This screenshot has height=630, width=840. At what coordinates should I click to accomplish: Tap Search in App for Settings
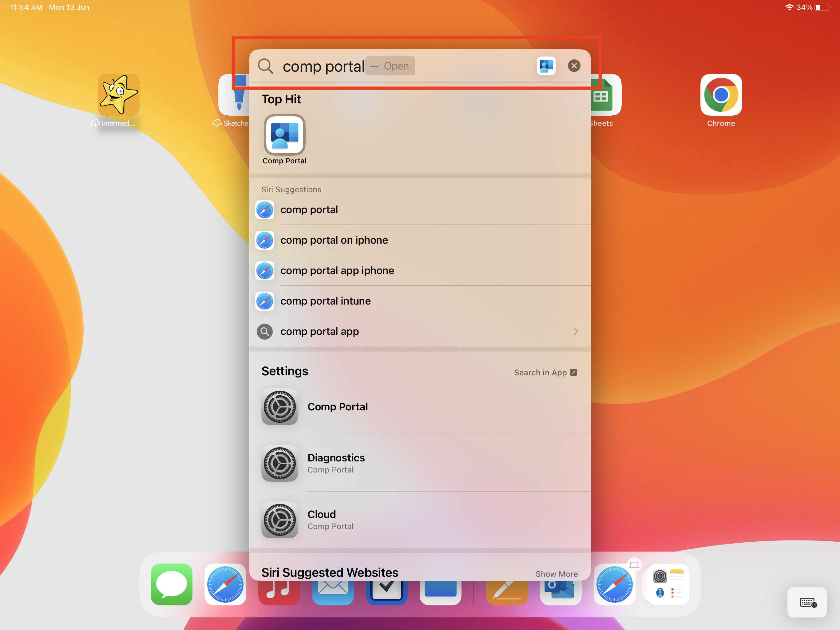[x=545, y=373]
